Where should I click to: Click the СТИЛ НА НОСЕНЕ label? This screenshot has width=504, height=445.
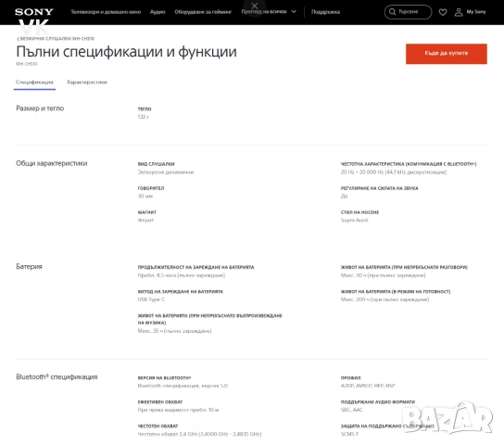359,212
